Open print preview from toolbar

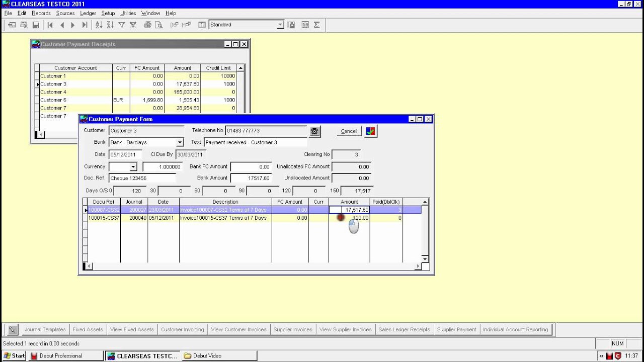(x=159, y=25)
